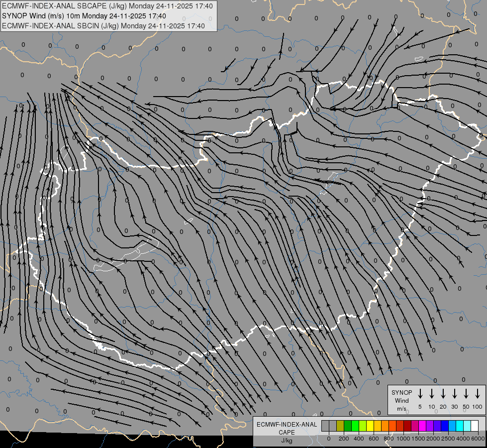This screenshot has height=448, width=487.
Task: Click the pure blue swatch before 2500
Action: coord(445,426)
